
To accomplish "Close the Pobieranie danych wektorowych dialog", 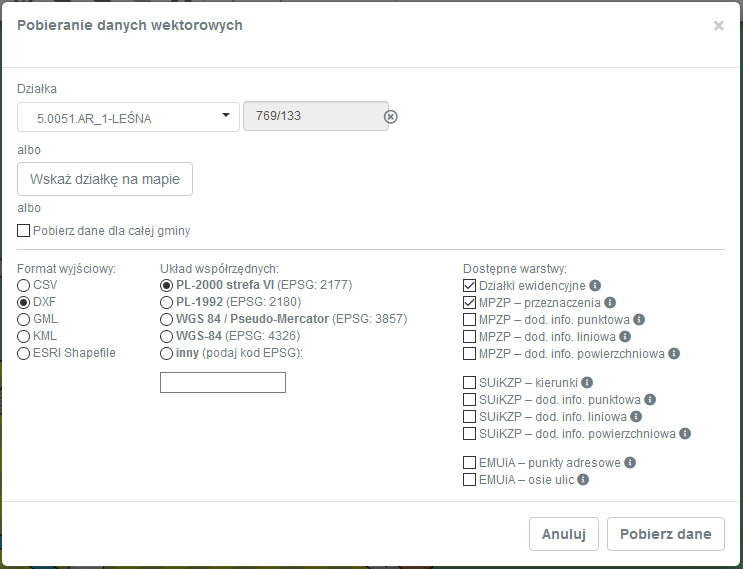I will (x=718, y=26).
